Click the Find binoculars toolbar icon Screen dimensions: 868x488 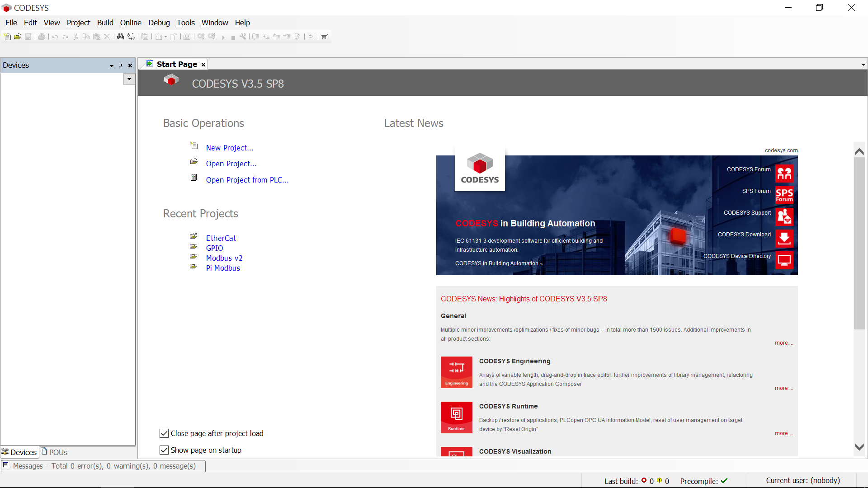coord(120,37)
